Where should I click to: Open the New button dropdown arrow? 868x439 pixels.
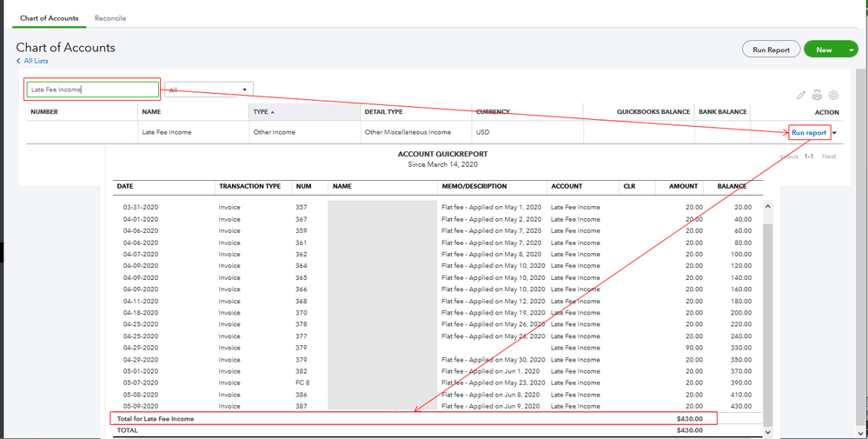(851, 50)
